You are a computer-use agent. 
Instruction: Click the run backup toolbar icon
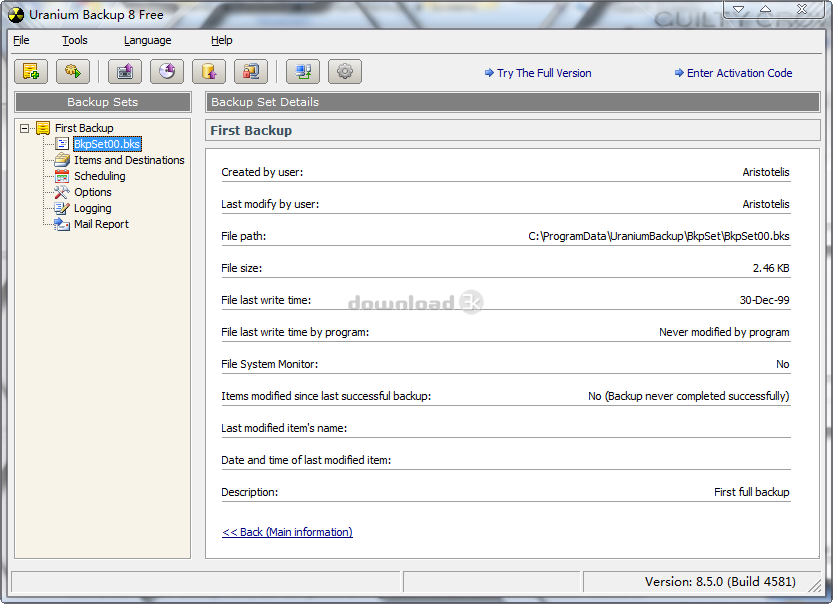click(x=73, y=72)
